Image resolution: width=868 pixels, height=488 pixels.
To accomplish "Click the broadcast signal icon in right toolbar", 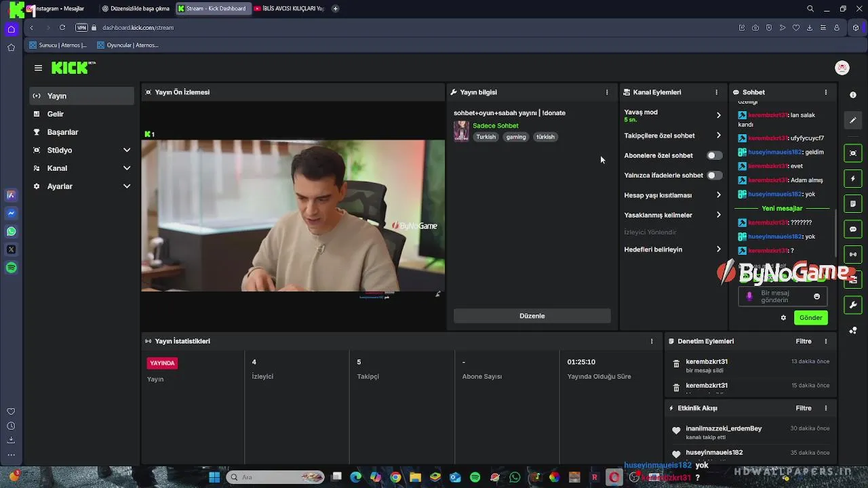I will (853, 254).
